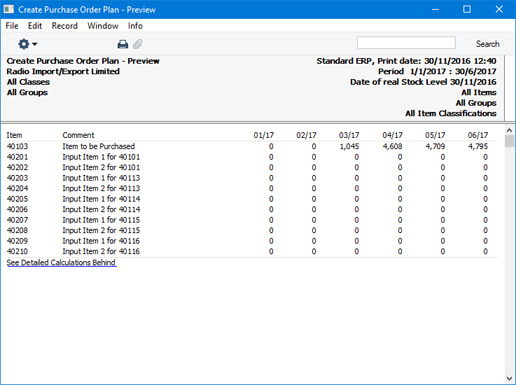Click the Period 1/1/2017 : 30/6/2017 text
The height and width of the screenshot is (385, 516).
click(x=437, y=71)
